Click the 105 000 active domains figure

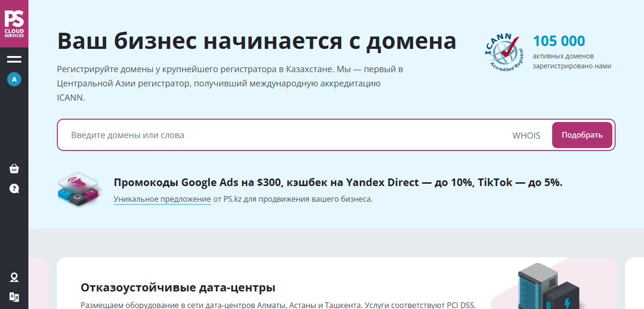point(559,41)
